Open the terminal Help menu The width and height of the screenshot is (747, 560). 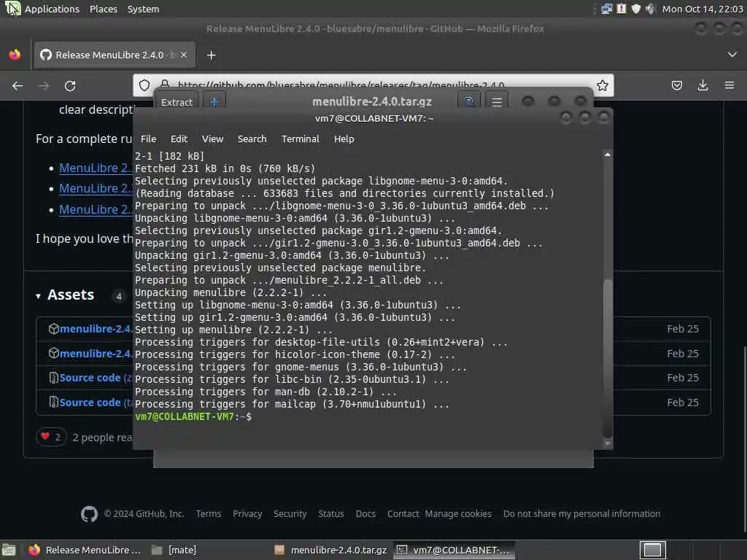coord(344,139)
